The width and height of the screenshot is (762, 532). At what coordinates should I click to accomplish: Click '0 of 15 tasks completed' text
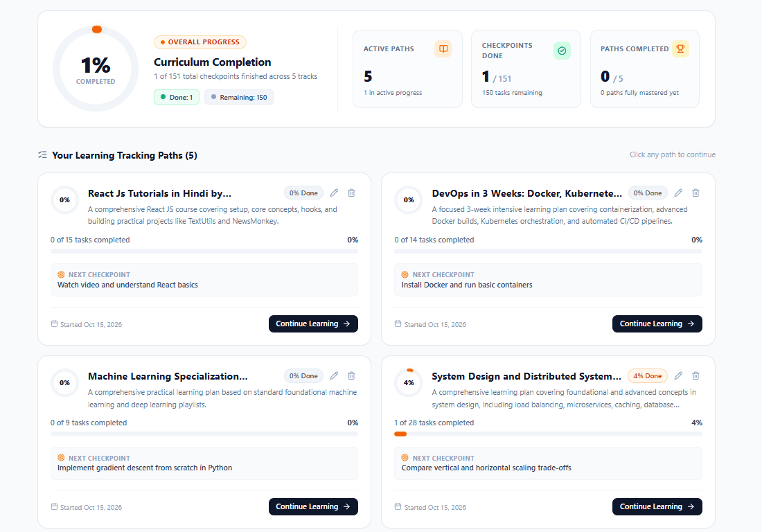tap(90, 240)
